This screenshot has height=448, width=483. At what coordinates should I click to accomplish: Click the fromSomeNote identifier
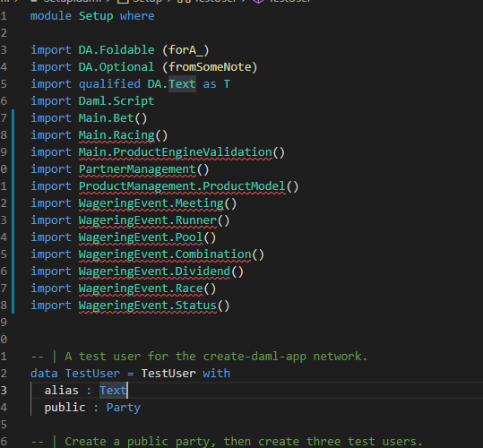[x=210, y=67]
